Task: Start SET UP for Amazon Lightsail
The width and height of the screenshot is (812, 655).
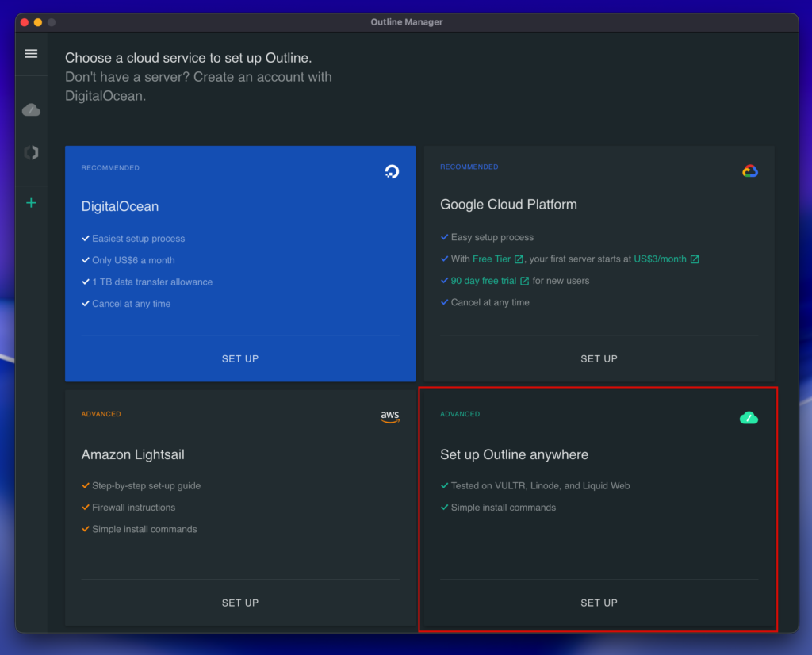Action: pyautogui.click(x=240, y=603)
